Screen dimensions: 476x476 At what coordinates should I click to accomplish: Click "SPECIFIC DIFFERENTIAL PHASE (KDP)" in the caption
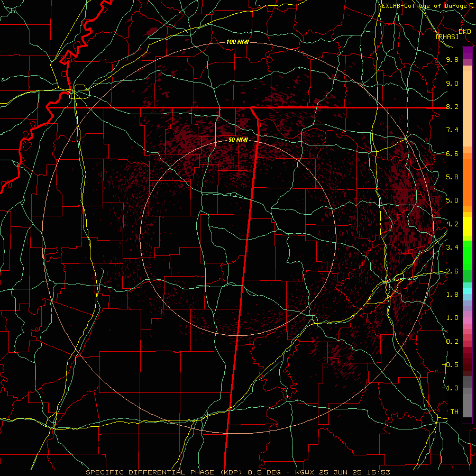coord(165,472)
